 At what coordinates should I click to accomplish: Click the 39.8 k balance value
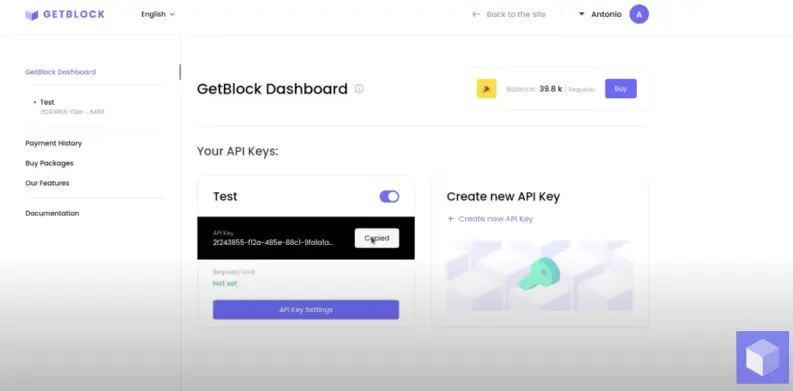tap(550, 89)
